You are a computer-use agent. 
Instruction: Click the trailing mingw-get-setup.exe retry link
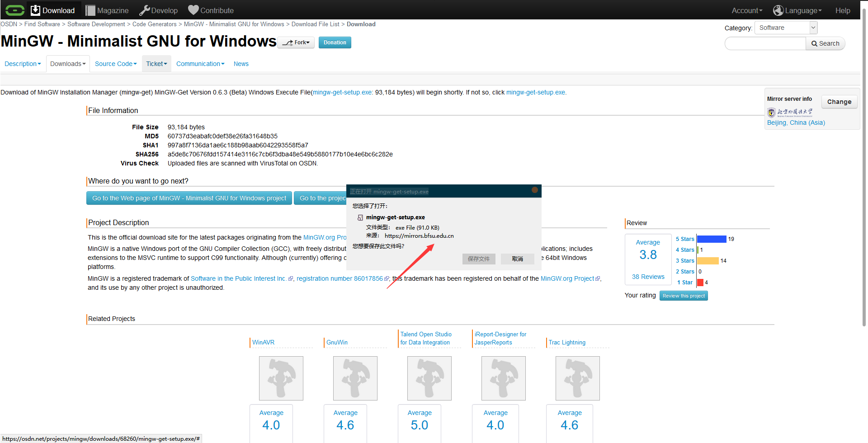click(535, 92)
